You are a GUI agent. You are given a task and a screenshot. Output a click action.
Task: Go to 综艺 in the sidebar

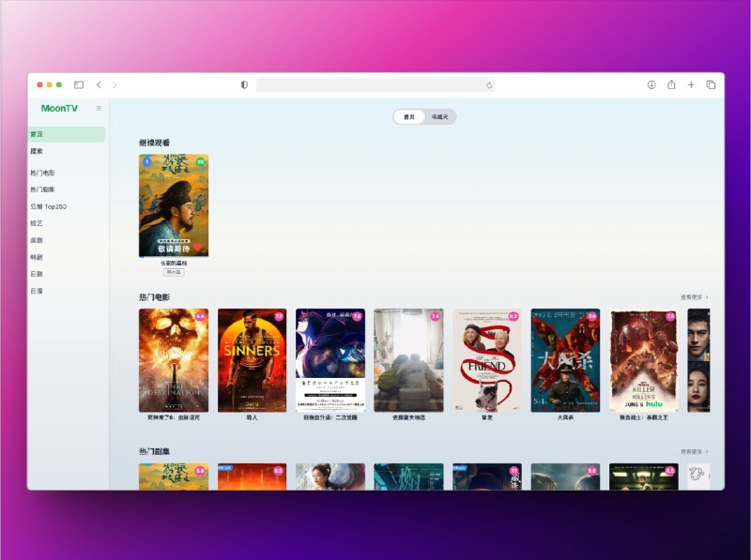tap(37, 223)
